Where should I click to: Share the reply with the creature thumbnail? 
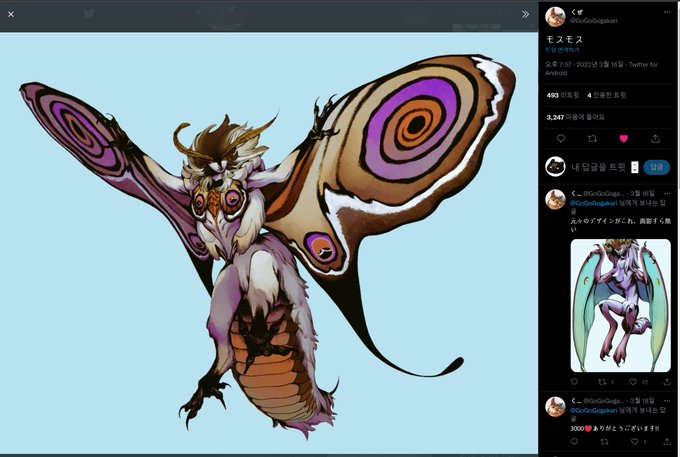[667, 382]
